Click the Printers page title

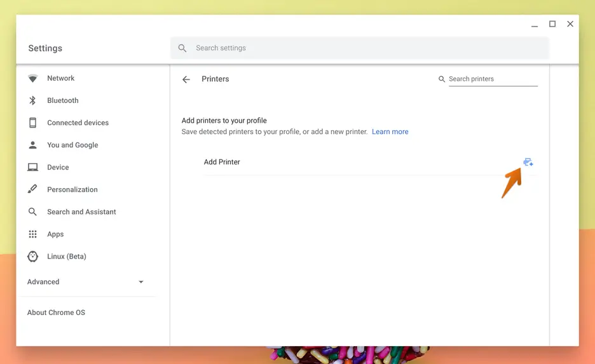pos(215,79)
